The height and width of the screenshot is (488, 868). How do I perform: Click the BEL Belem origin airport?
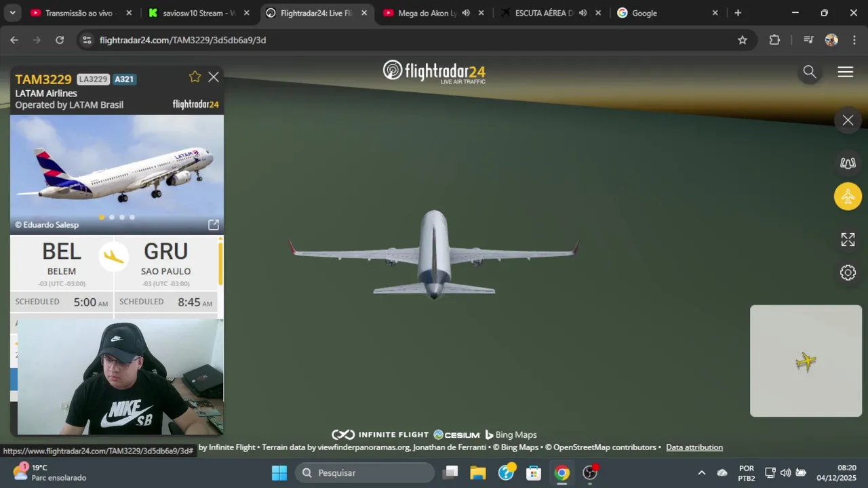(62, 264)
